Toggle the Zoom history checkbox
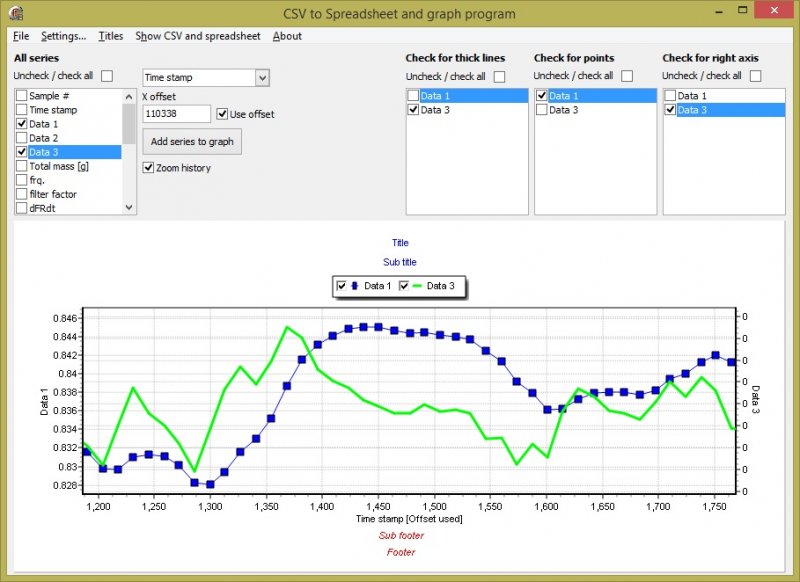 (x=148, y=168)
